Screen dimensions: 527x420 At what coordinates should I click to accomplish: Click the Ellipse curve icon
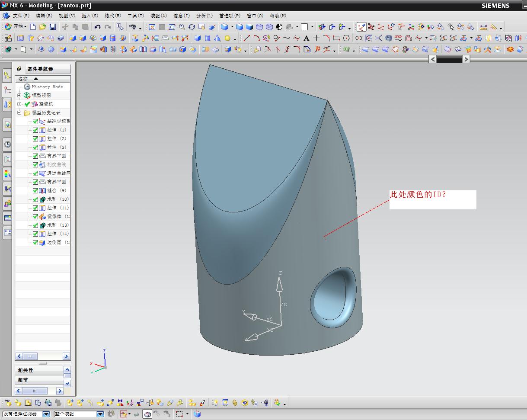[x=359, y=38]
